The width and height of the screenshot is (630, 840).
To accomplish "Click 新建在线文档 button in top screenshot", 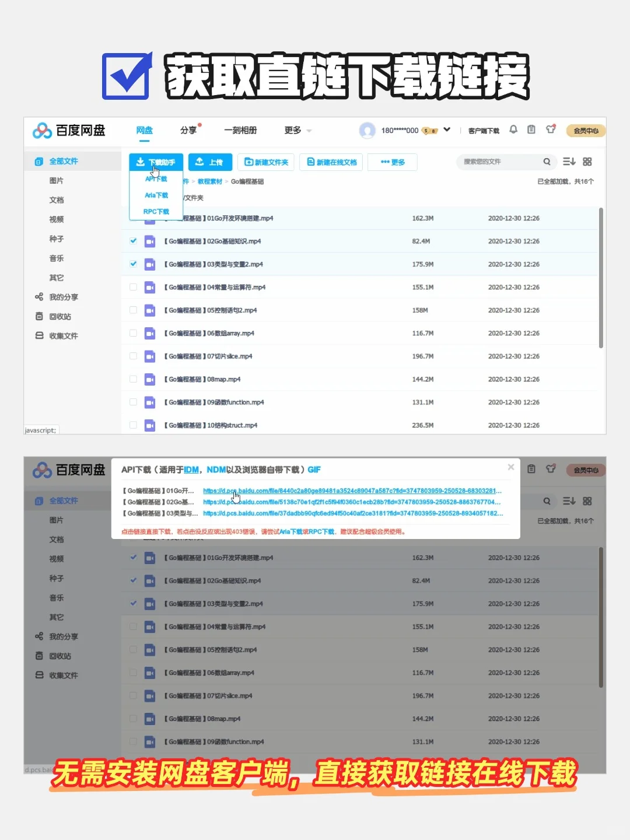I will pos(331,162).
